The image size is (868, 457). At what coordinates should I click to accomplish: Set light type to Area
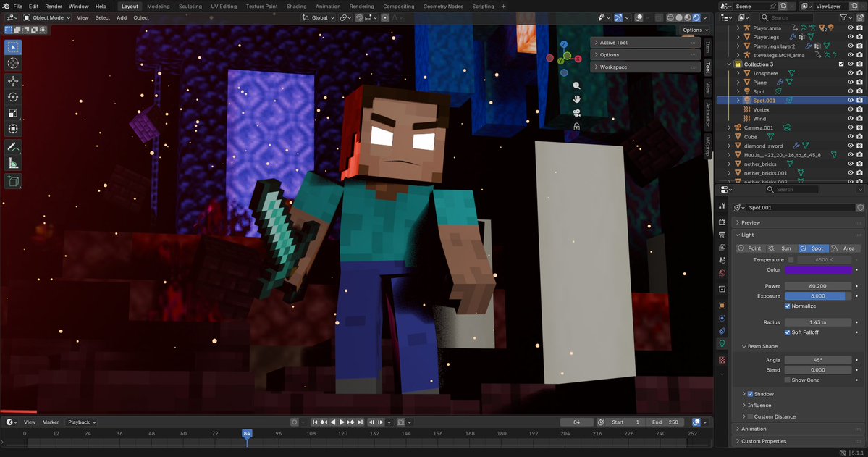[844, 248]
